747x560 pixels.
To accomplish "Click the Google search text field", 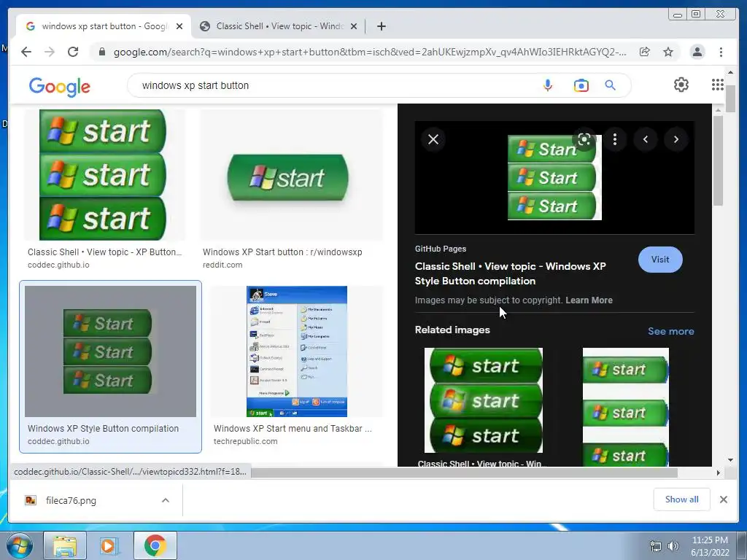I will [x=333, y=86].
